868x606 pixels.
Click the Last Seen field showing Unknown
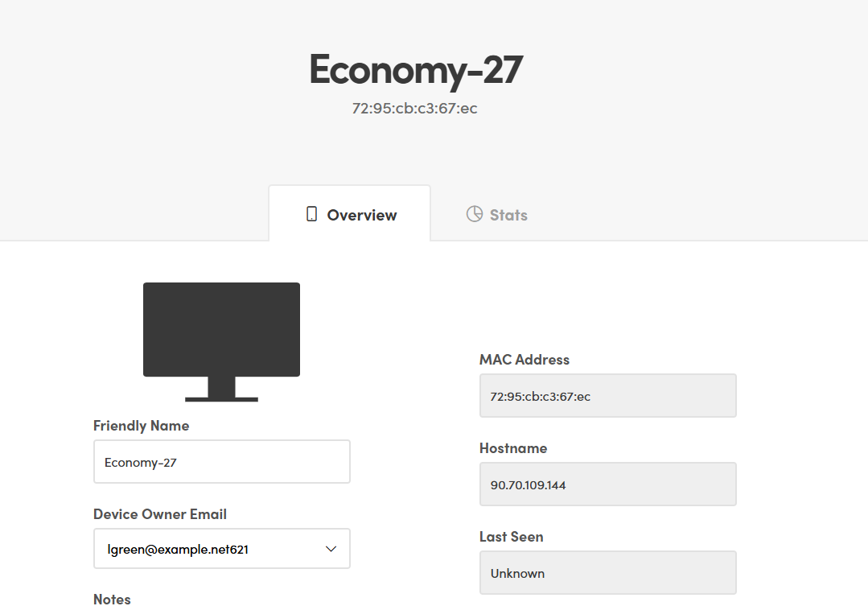[608, 573]
